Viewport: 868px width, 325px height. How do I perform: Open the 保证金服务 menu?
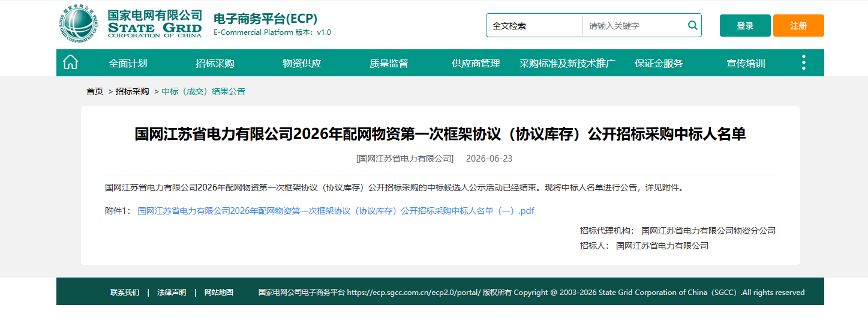659,63
